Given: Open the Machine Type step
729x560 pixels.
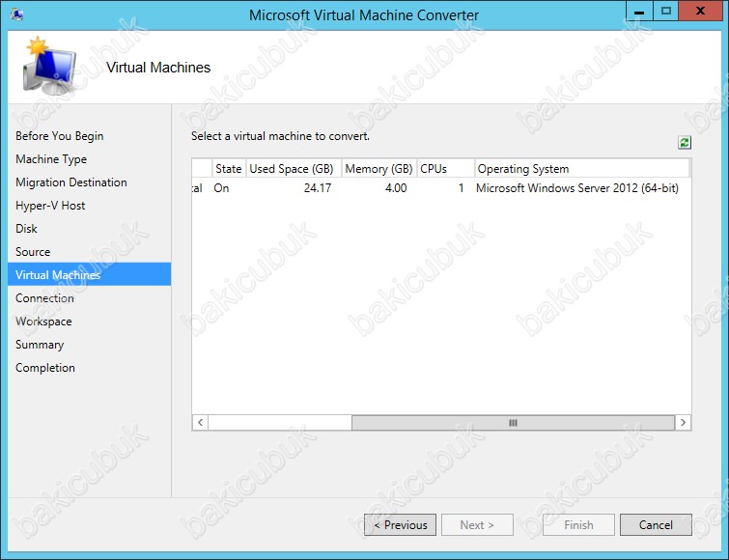Looking at the screenshot, I should (51, 159).
